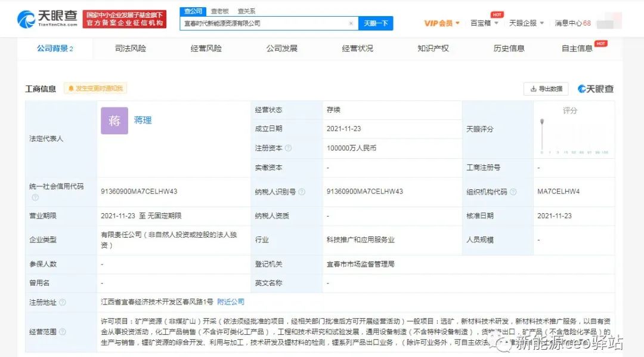Switch to the 查老板 search tab
The height and width of the screenshot is (357, 644).
coord(219,11)
